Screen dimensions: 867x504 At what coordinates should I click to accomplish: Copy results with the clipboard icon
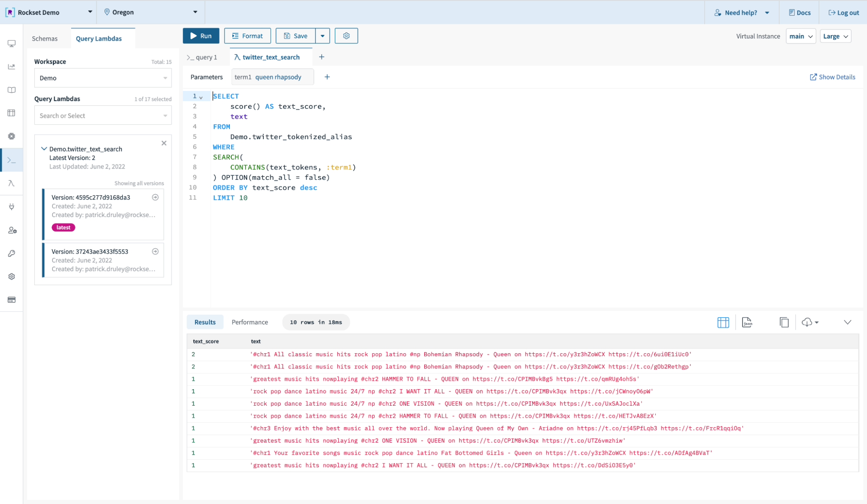(x=784, y=322)
